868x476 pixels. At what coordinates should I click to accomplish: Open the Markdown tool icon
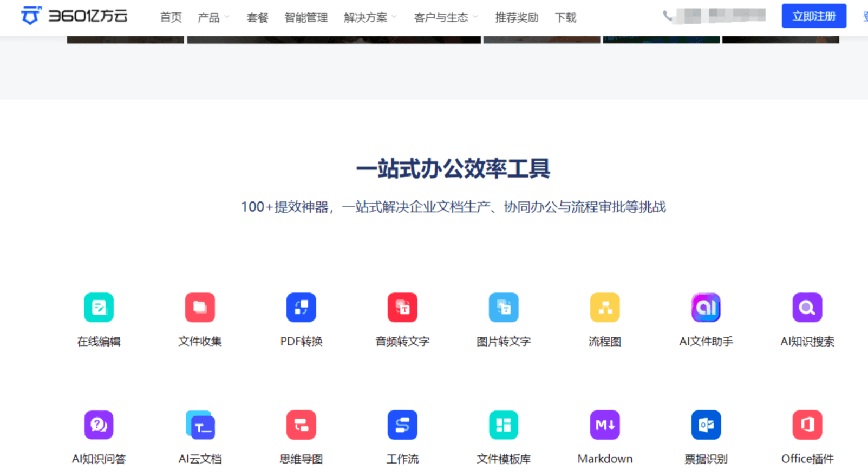coord(605,425)
